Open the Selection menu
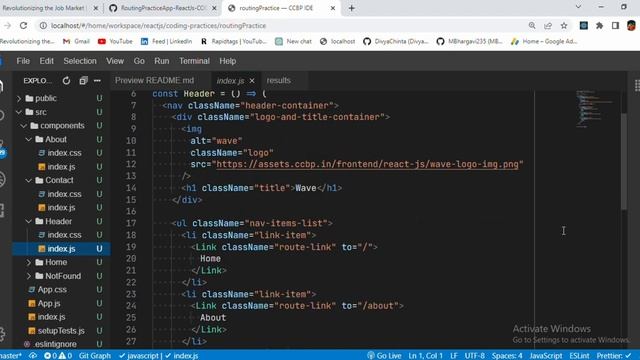The height and width of the screenshot is (360, 640). click(80, 61)
